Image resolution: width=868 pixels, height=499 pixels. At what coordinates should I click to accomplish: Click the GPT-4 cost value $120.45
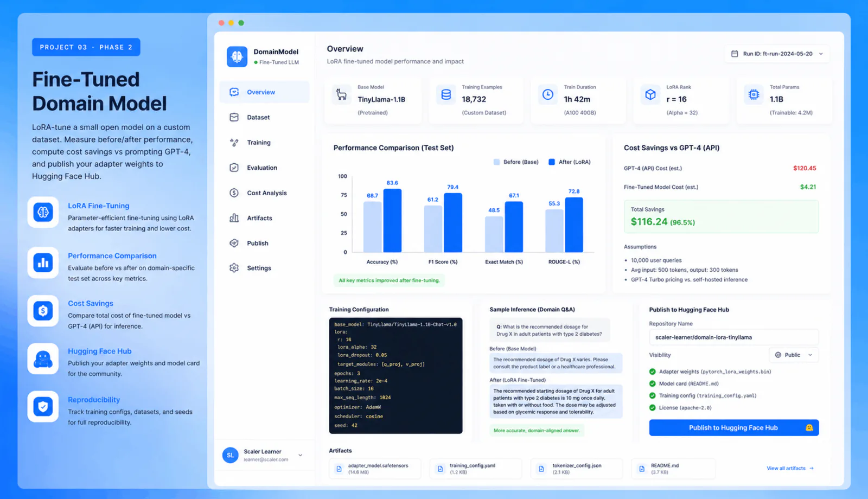805,168
